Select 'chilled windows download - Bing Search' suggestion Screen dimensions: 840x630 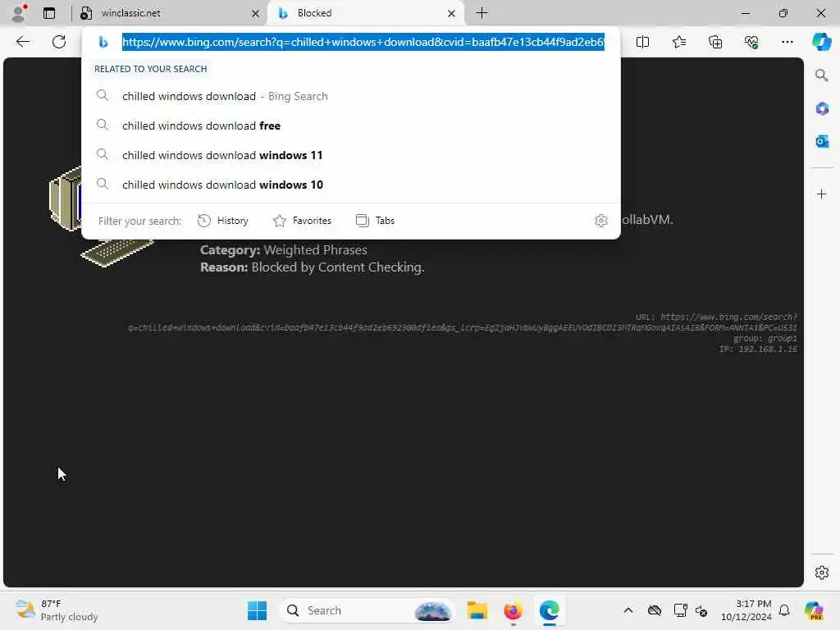(x=351, y=96)
